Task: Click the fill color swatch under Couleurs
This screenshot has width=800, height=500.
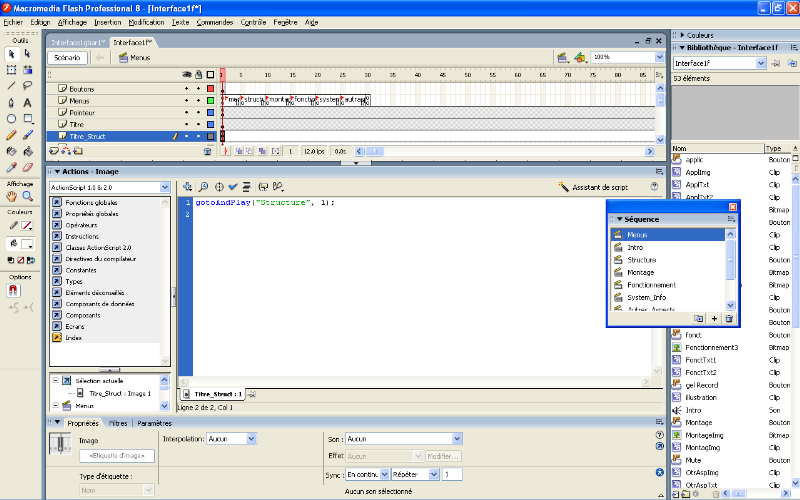Action: [27, 243]
